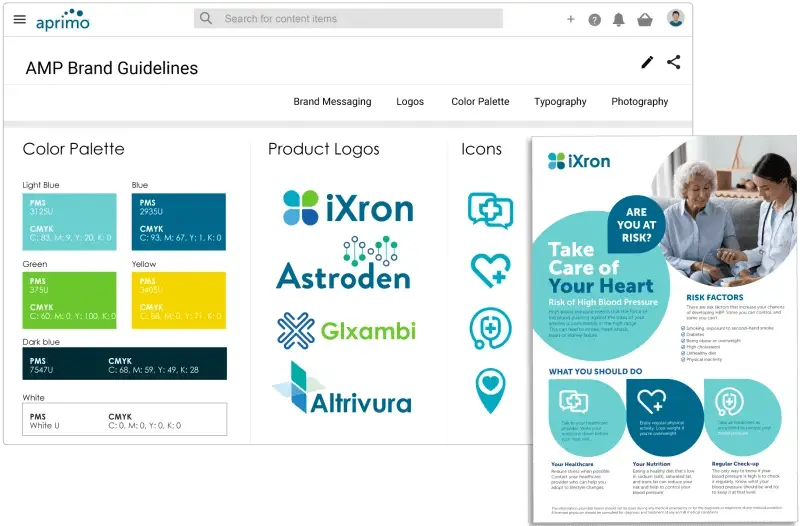Viewport: 800px width, 526px height.
Task: Select the Green PMS 375U swatch
Action: tap(69, 300)
